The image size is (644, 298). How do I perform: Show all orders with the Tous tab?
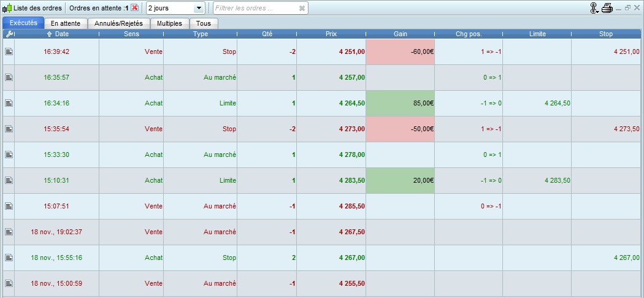pos(203,23)
